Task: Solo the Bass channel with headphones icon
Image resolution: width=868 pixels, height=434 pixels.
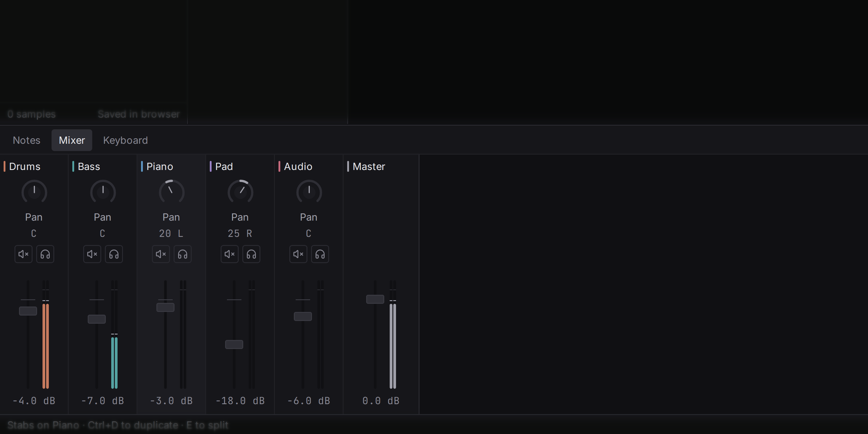Action: click(x=114, y=254)
